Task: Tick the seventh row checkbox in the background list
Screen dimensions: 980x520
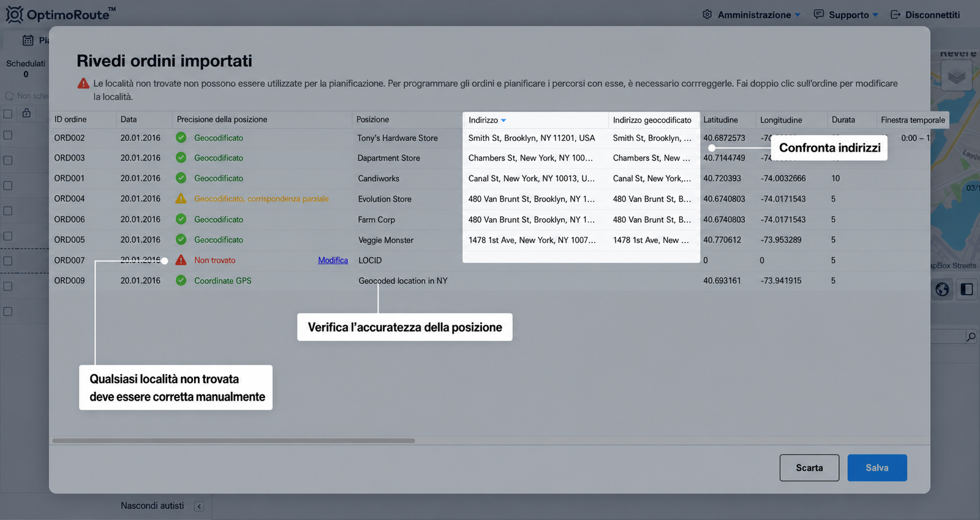Action: tap(8, 286)
